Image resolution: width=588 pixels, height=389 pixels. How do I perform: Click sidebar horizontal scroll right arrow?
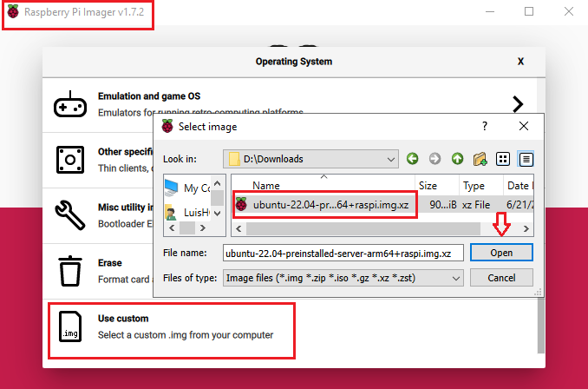[202, 227]
